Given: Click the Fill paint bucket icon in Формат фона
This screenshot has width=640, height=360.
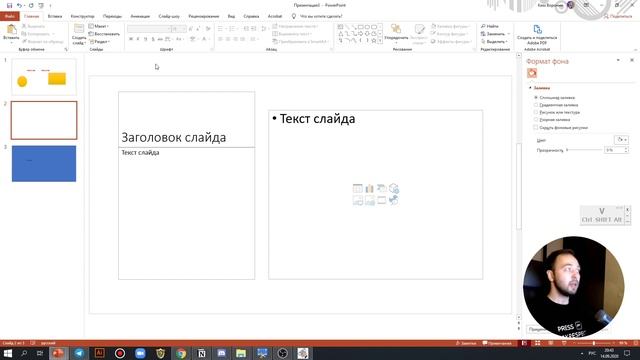Looking at the screenshot, I should [532, 73].
